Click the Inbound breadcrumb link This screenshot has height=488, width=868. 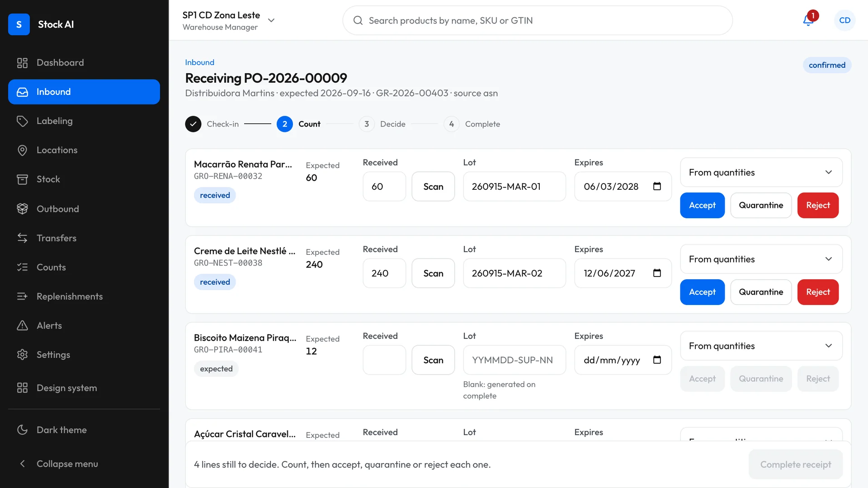point(199,62)
